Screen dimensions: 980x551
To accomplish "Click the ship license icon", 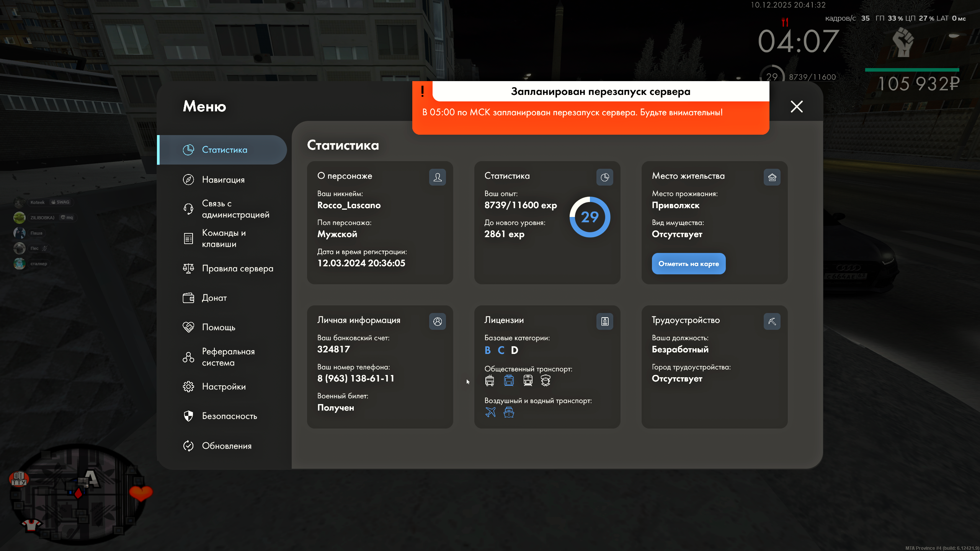I will click(509, 412).
